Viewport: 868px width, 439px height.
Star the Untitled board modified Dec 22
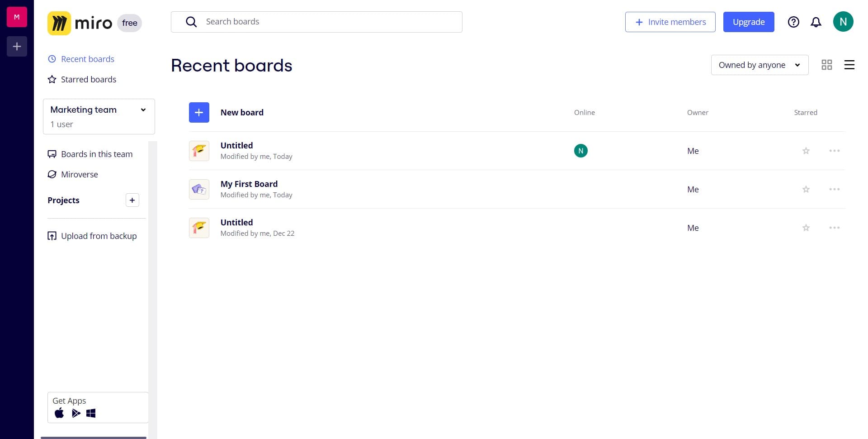pos(805,228)
